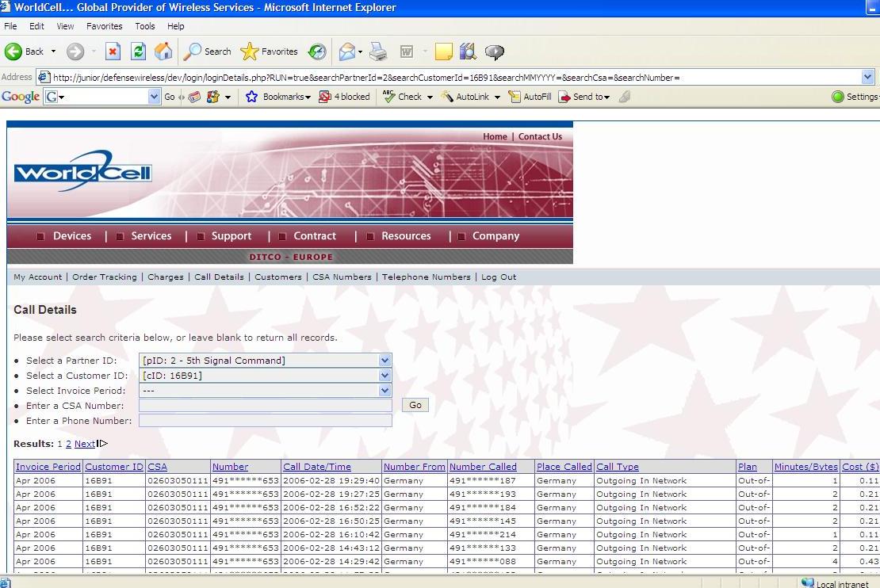Open the Telephone Numbers link
This screenshot has height=588, width=880.
426,277
